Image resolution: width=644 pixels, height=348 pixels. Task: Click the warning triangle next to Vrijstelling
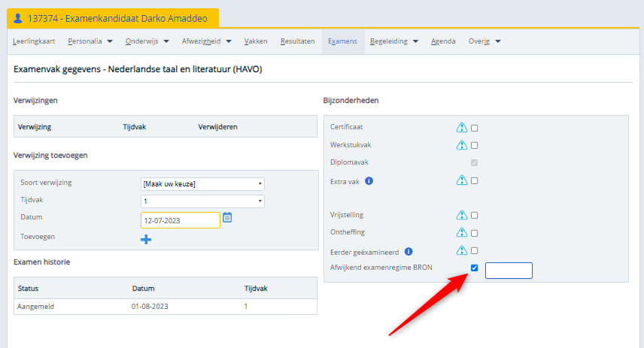[x=462, y=215]
